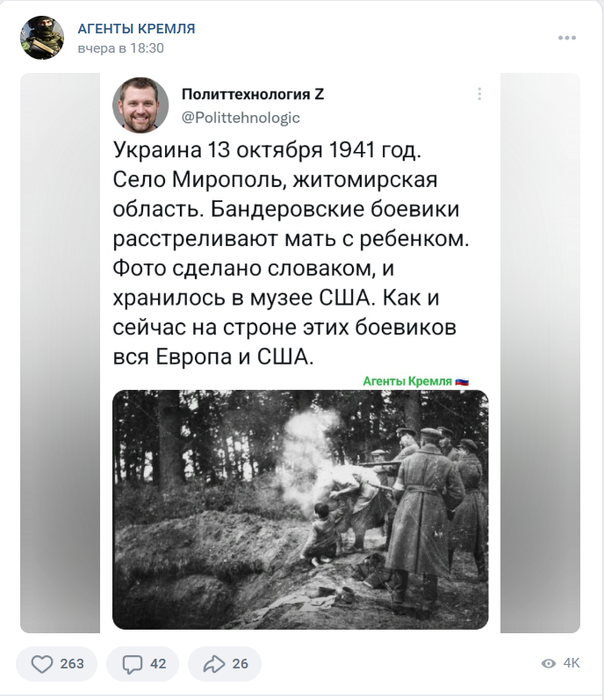Open the post options three-dot menu
Image resolution: width=604 pixels, height=700 pixels.
[567, 38]
